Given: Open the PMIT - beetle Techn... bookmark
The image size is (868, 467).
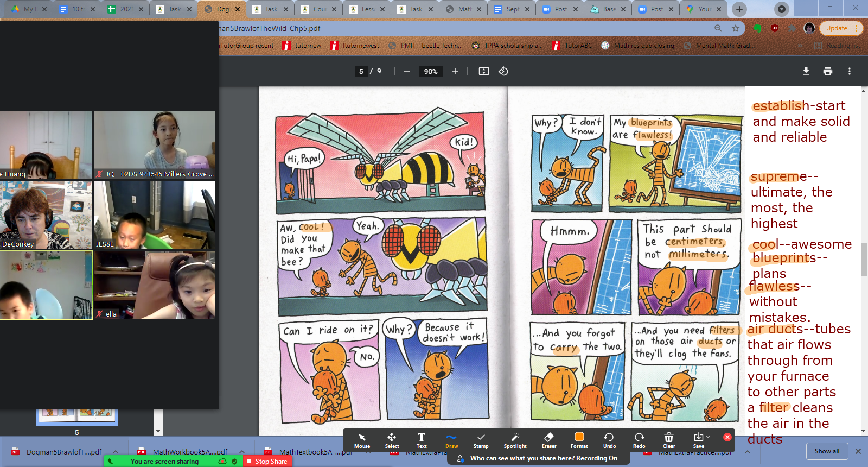Looking at the screenshot, I should (426, 46).
